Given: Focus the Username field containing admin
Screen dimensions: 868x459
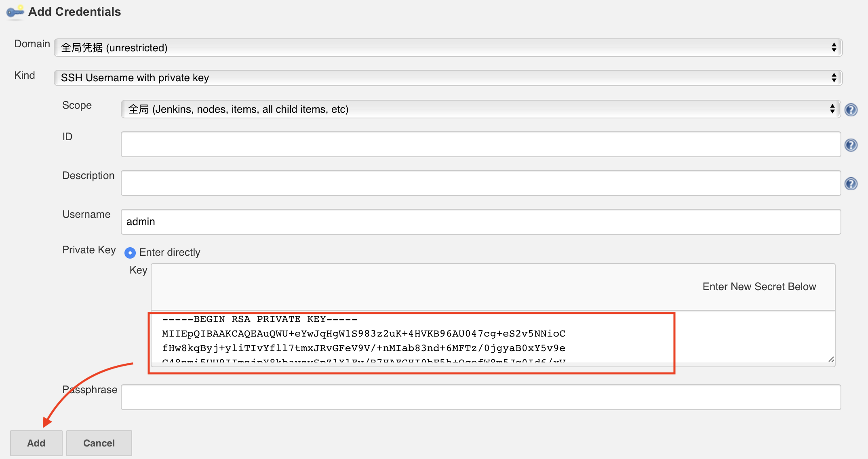Looking at the screenshot, I should coord(480,222).
